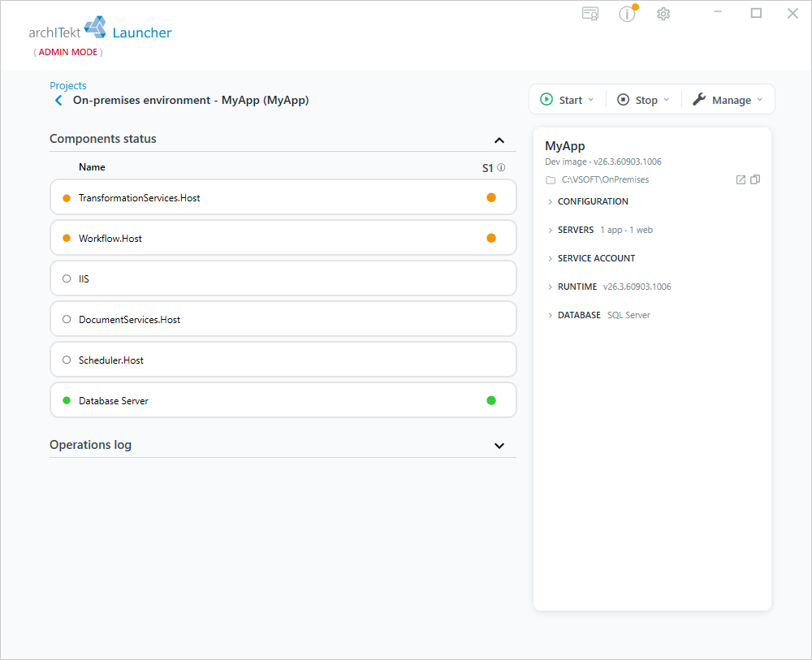Open project folder in external window icon
The width and height of the screenshot is (812, 660).
(741, 179)
